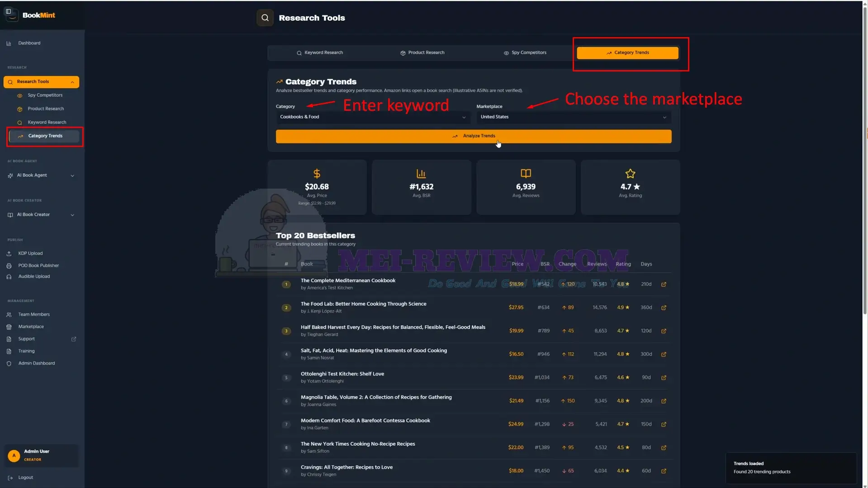Select the Category Trends tab
The height and width of the screenshot is (488, 868).
tap(627, 53)
